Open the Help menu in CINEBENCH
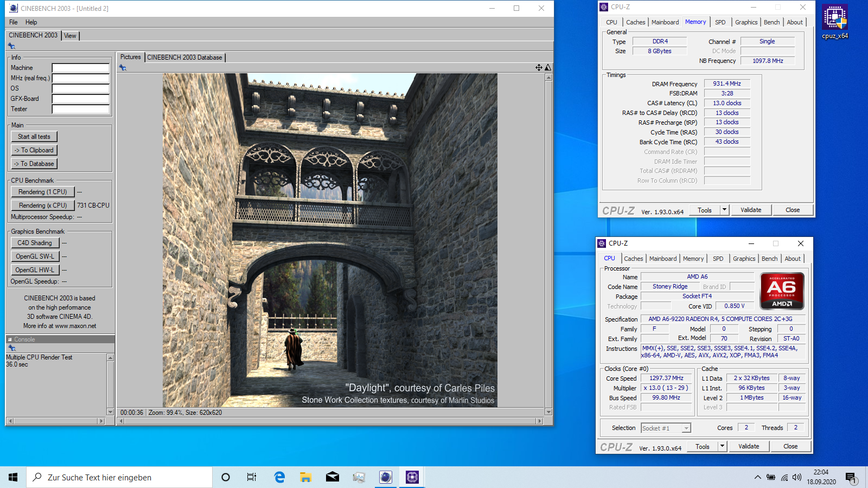 (x=31, y=22)
